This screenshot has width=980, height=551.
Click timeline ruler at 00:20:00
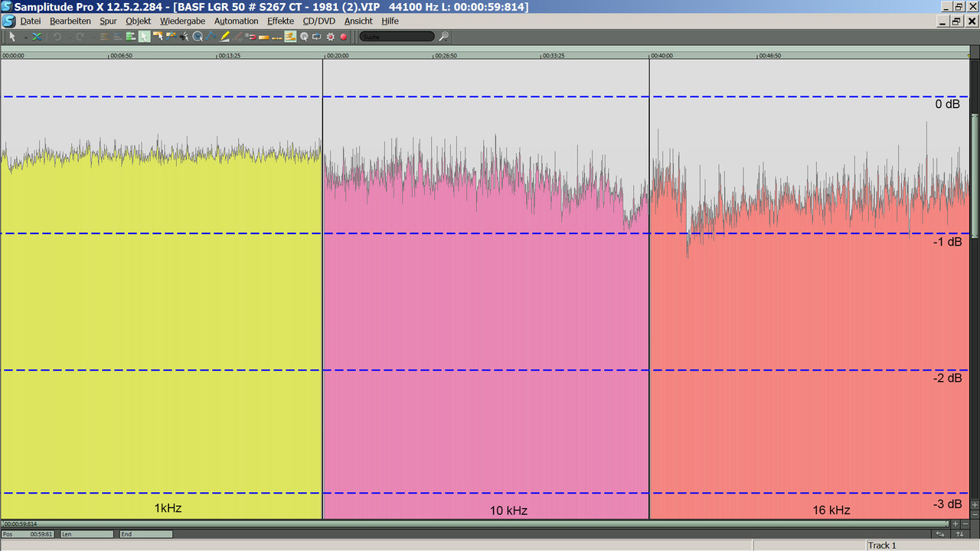(x=337, y=56)
